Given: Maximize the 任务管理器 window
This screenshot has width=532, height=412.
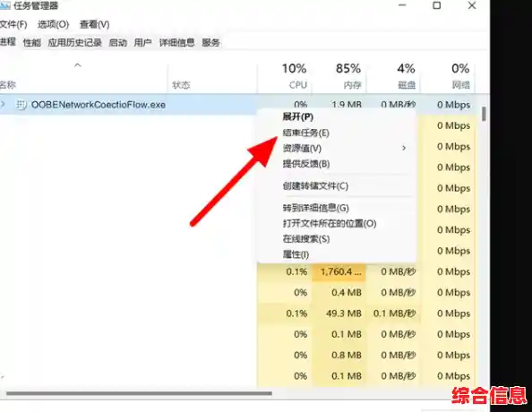Looking at the screenshot, I should pos(437,5).
